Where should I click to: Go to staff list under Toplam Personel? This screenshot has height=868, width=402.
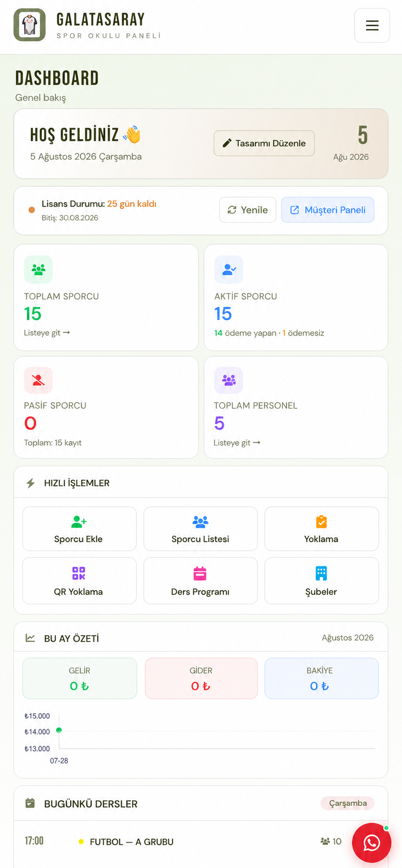237,443
